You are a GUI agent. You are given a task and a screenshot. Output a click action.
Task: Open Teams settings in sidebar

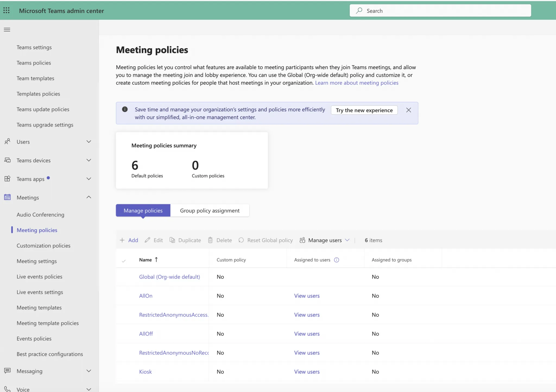click(x=34, y=47)
